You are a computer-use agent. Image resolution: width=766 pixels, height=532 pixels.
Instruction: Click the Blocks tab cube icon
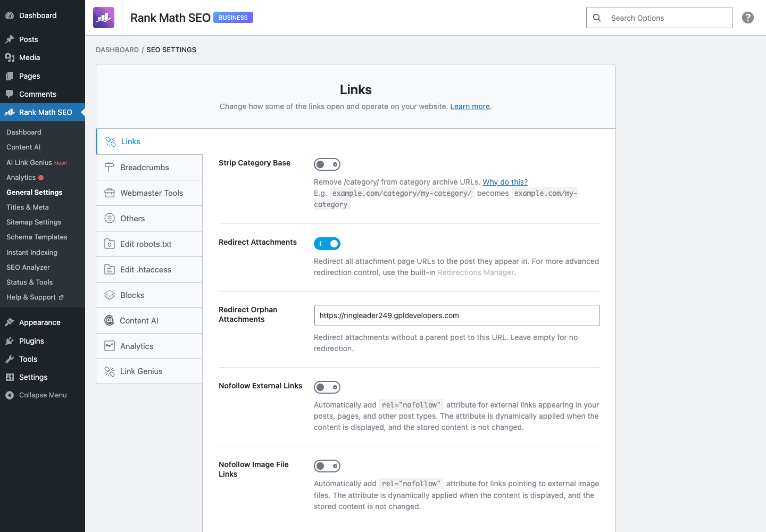pos(110,295)
